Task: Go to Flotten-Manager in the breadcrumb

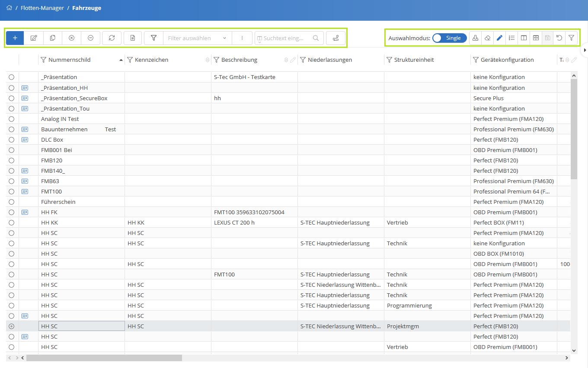Action: 42,8
